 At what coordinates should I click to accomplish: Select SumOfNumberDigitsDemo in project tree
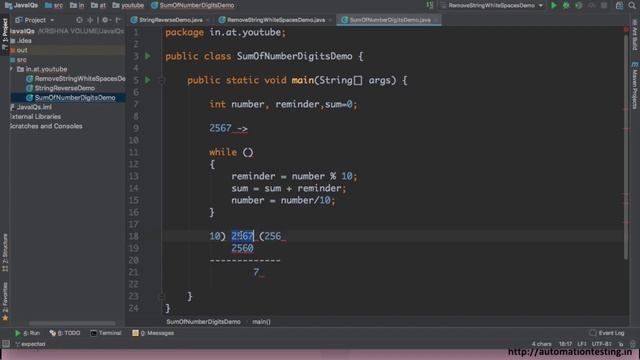tap(70, 98)
